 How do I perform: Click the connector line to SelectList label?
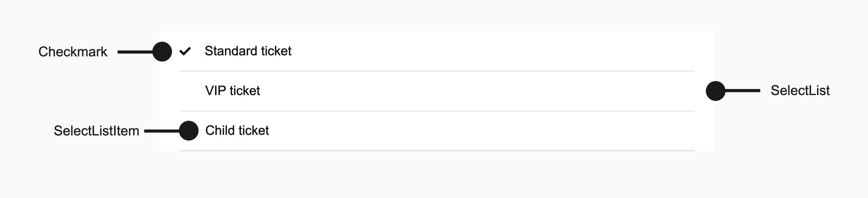click(x=742, y=91)
